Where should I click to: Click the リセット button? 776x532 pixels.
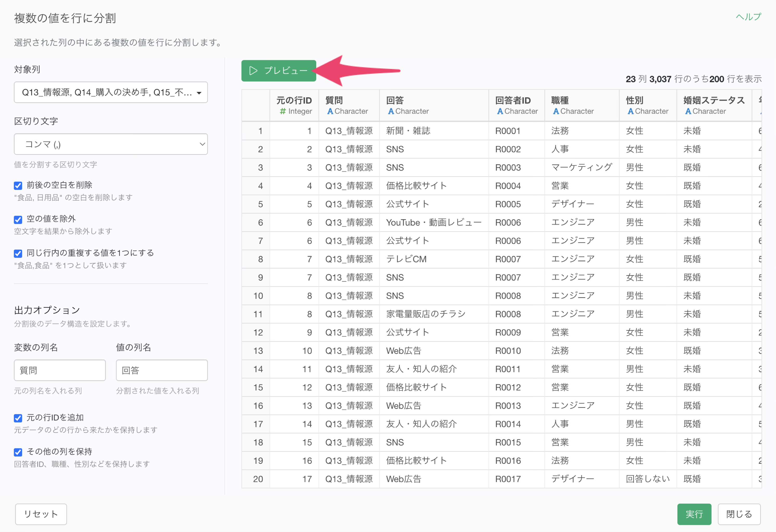(41, 514)
